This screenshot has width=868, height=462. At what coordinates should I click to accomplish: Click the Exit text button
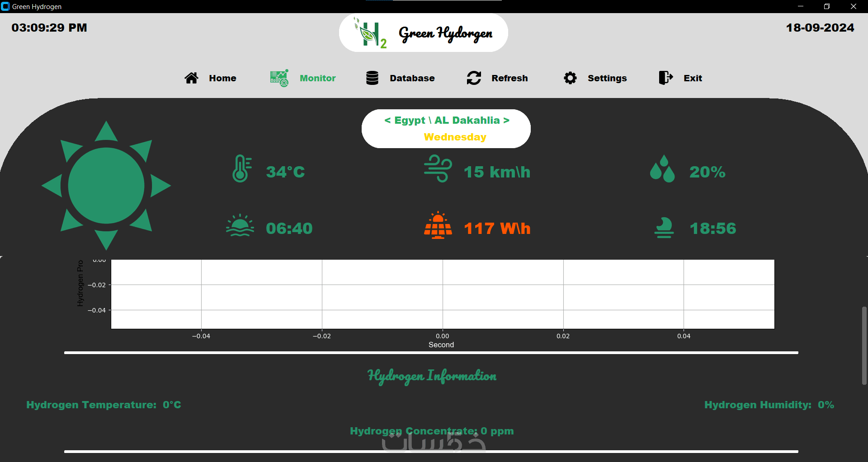(x=693, y=78)
